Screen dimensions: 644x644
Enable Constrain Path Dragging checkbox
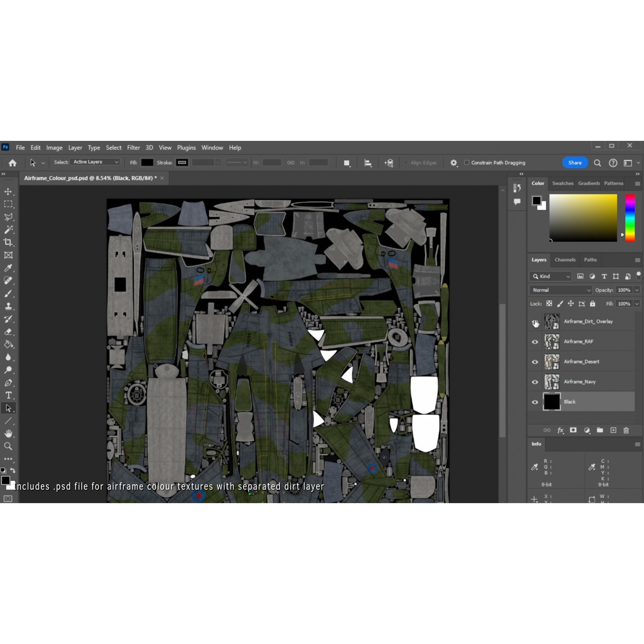467,163
